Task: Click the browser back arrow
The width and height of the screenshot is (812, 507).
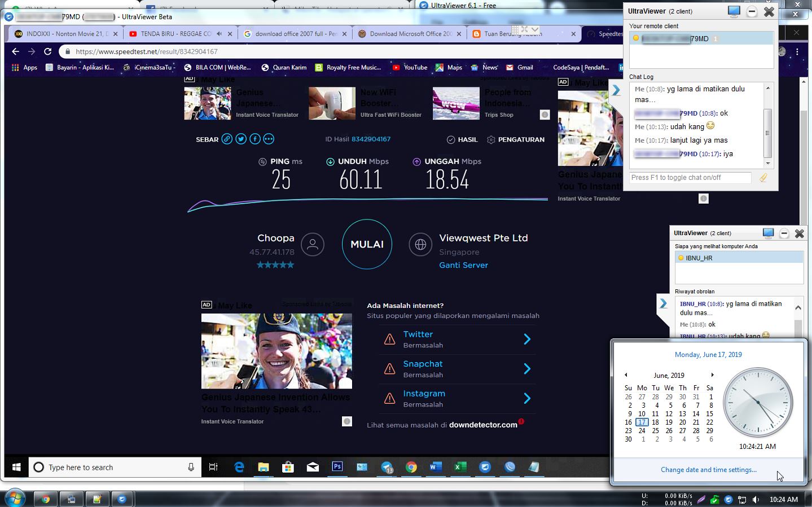Action: point(15,51)
